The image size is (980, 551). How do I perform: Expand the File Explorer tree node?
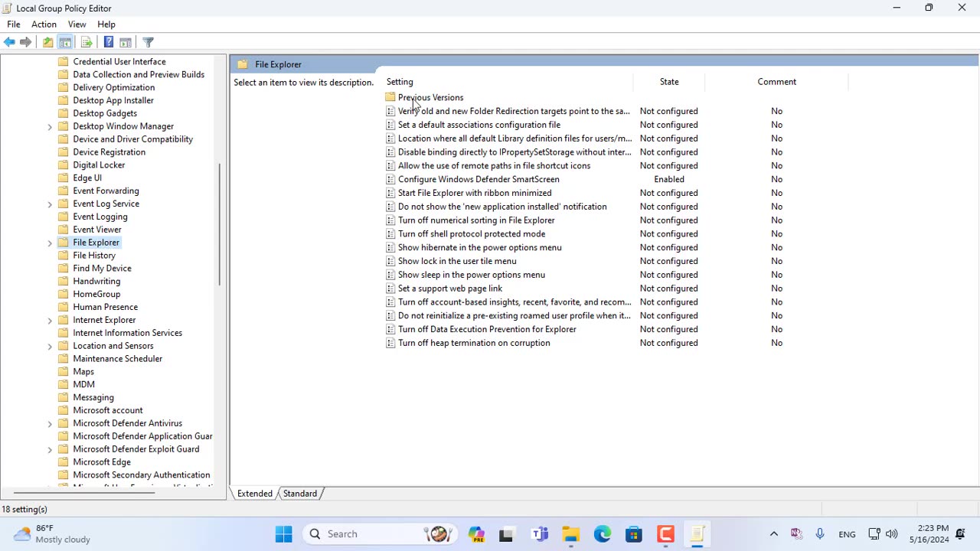(x=50, y=243)
